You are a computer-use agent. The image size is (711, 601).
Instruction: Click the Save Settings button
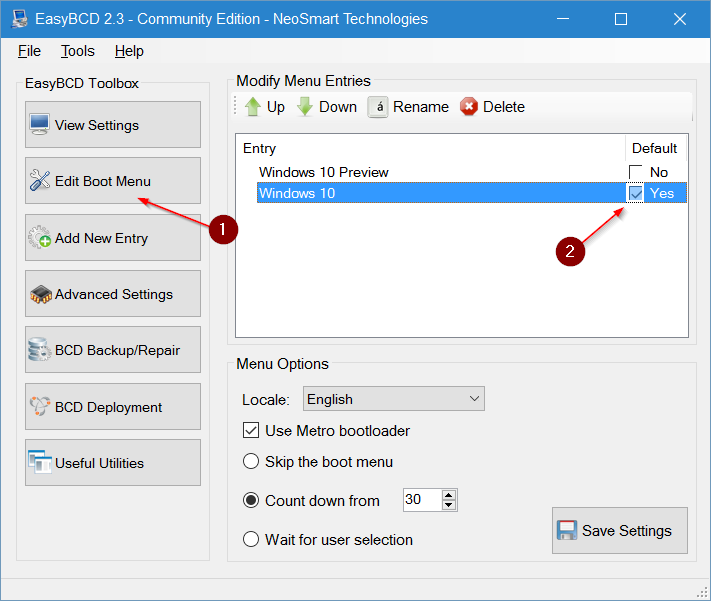click(619, 530)
